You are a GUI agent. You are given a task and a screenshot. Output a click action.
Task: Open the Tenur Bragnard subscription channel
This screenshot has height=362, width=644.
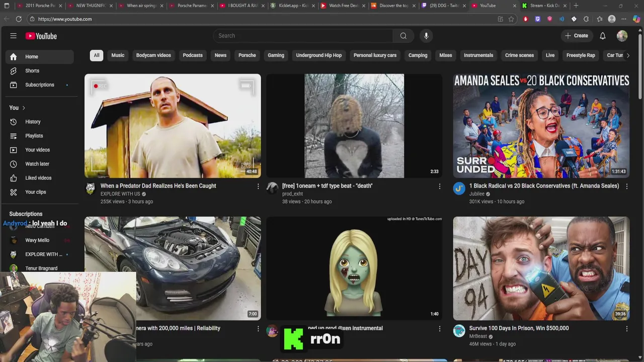(41, 268)
